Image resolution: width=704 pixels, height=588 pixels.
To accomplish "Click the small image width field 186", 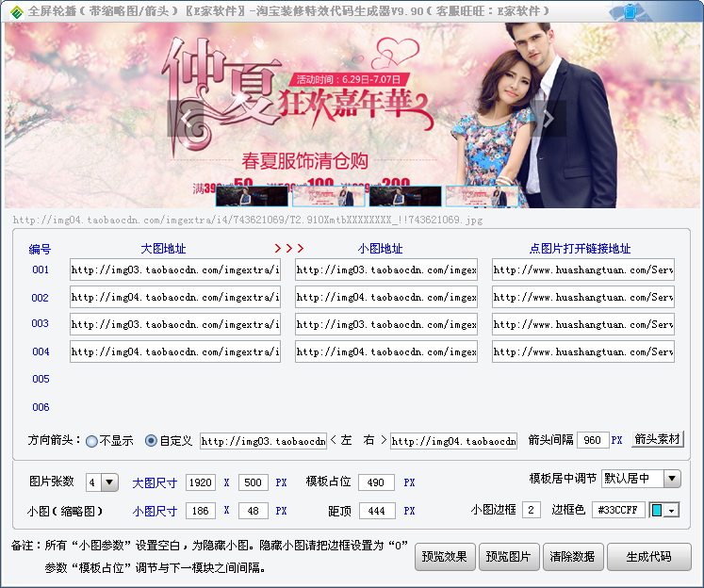I will tap(200, 511).
